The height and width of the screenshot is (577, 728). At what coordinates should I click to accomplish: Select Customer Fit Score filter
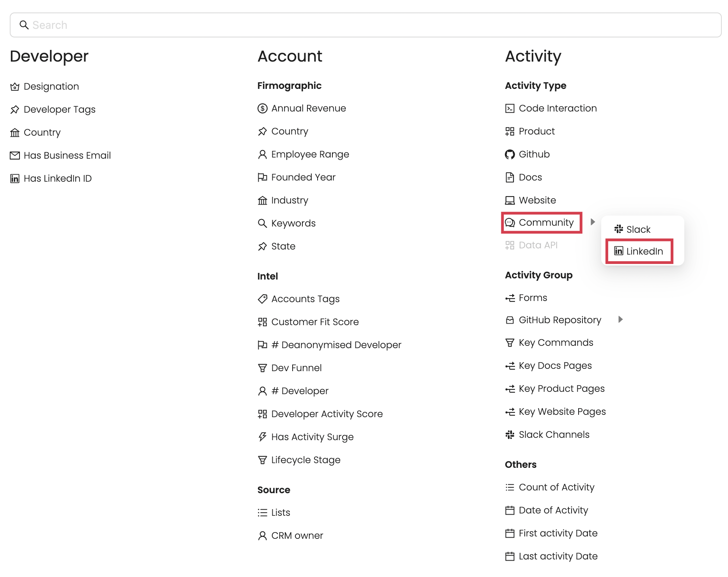(314, 322)
